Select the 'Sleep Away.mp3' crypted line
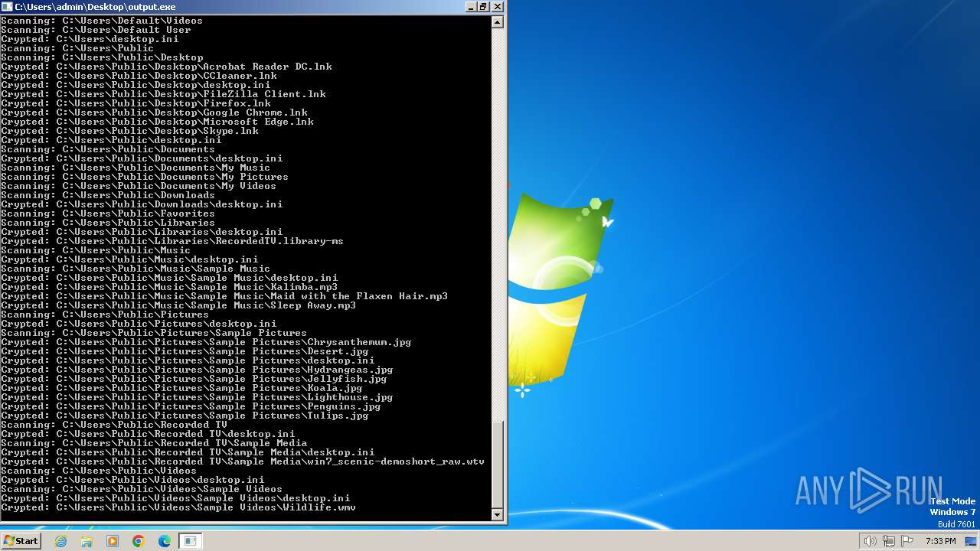This screenshot has width=980, height=551. pyautogui.click(x=178, y=305)
